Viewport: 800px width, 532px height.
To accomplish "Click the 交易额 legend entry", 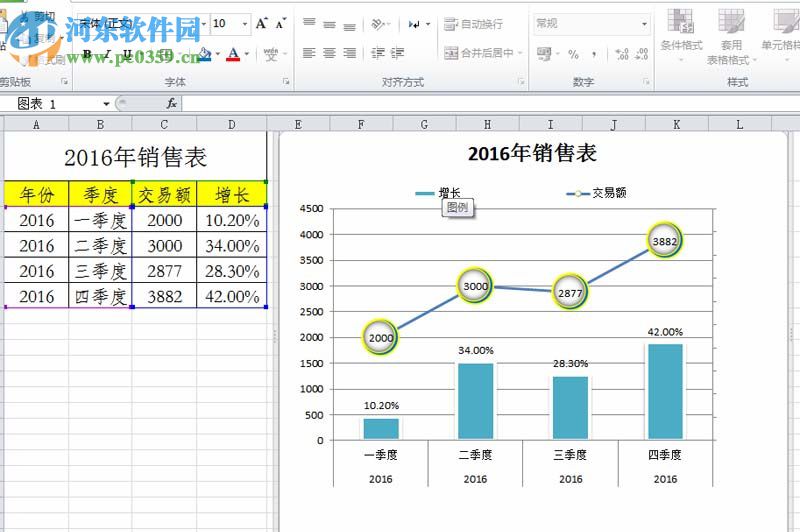I will (596, 193).
